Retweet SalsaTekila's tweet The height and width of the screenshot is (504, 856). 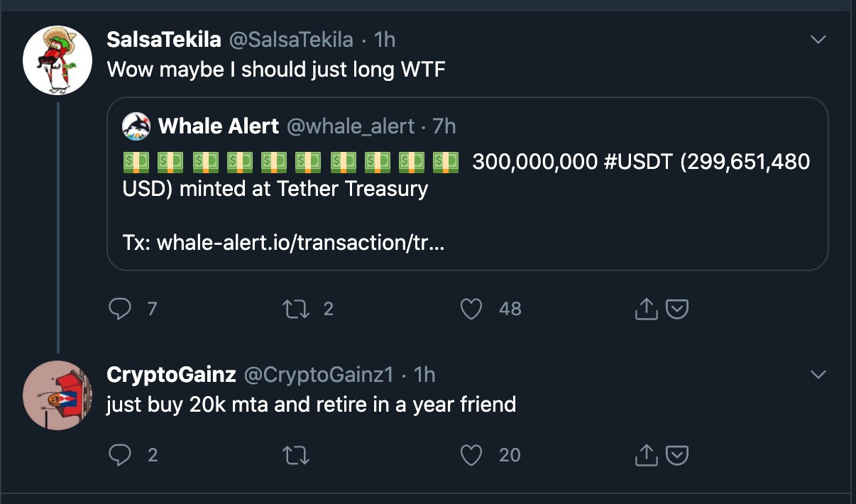(294, 309)
